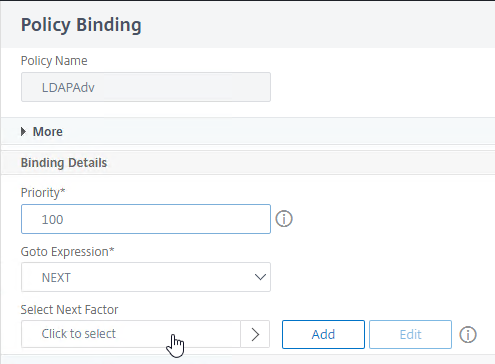This screenshot has width=495, height=364.
Task: Select the Binding Details section header
Action: (64, 163)
